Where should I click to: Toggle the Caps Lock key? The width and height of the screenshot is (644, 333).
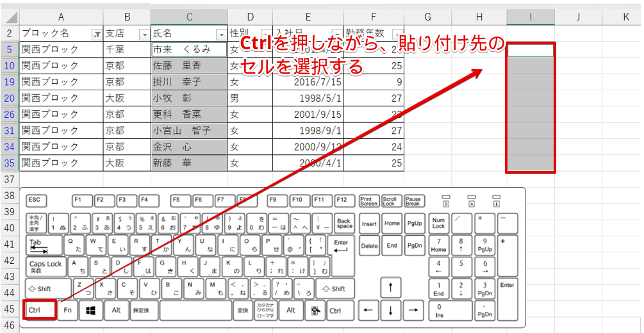(45, 266)
